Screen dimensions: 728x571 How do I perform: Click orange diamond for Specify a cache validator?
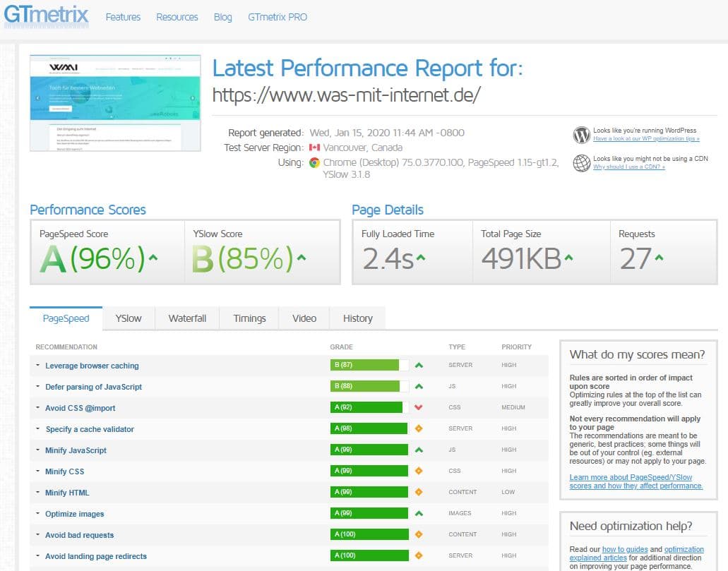click(x=419, y=428)
